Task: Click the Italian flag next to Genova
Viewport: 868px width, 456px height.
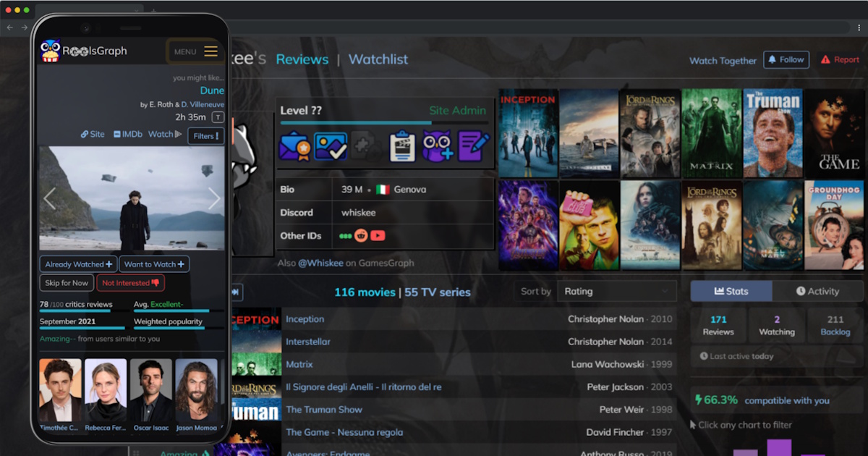Action: click(383, 190)
